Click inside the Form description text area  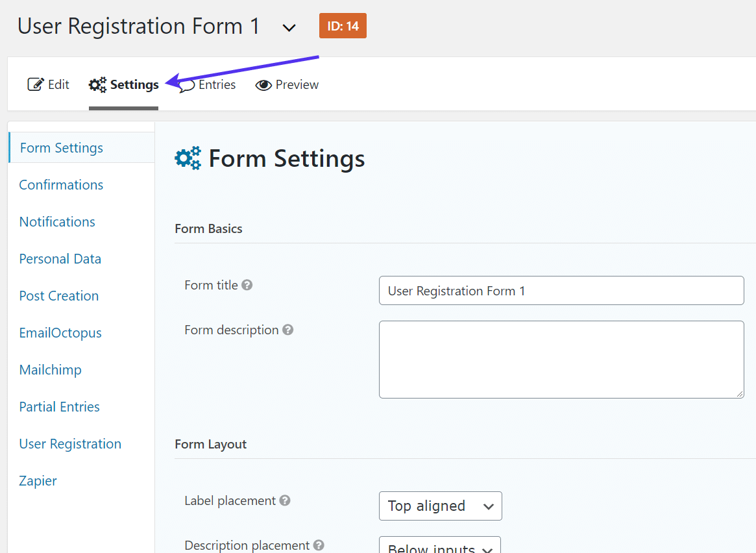click(561, 359)
